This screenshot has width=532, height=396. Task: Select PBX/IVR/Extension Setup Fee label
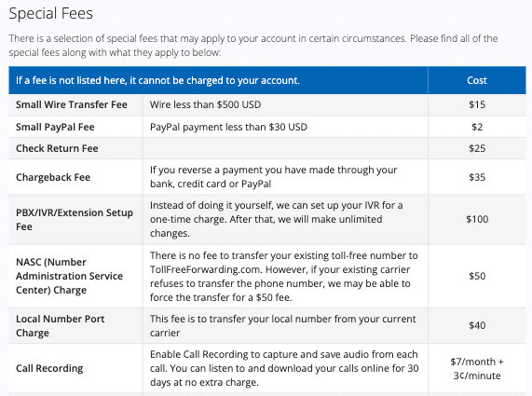tap(75, 219)
